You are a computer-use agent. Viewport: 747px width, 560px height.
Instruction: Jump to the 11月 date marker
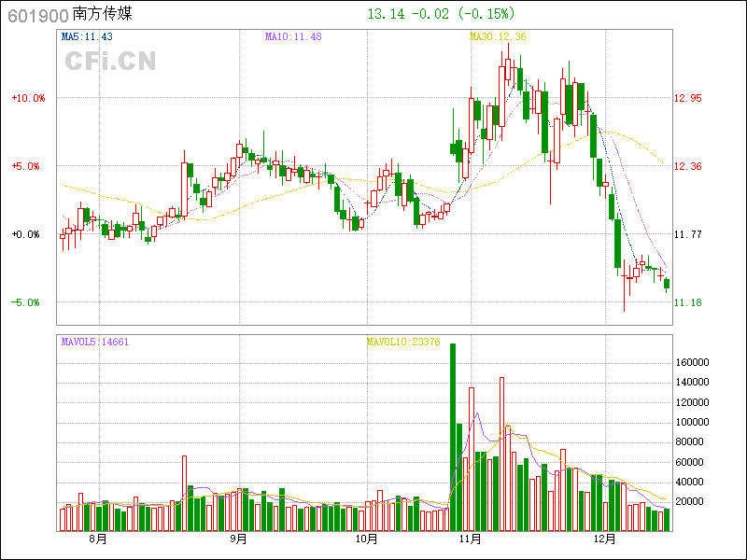470,539
